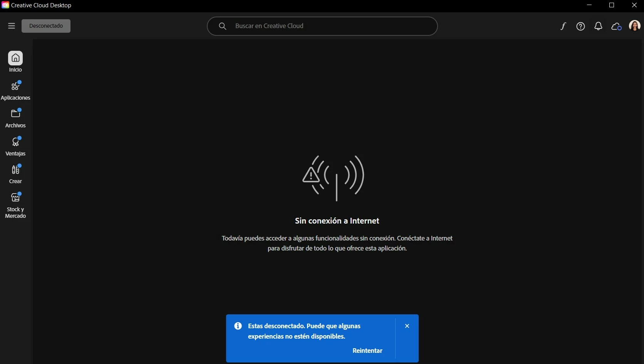644x364 pixels.
Task: Check cloud sync status icon
Action: [x=616, y=26]
